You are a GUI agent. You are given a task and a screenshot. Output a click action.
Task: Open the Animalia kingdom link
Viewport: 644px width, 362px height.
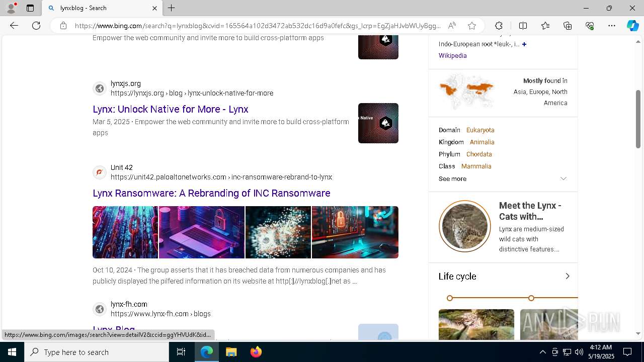pos(482,142)
